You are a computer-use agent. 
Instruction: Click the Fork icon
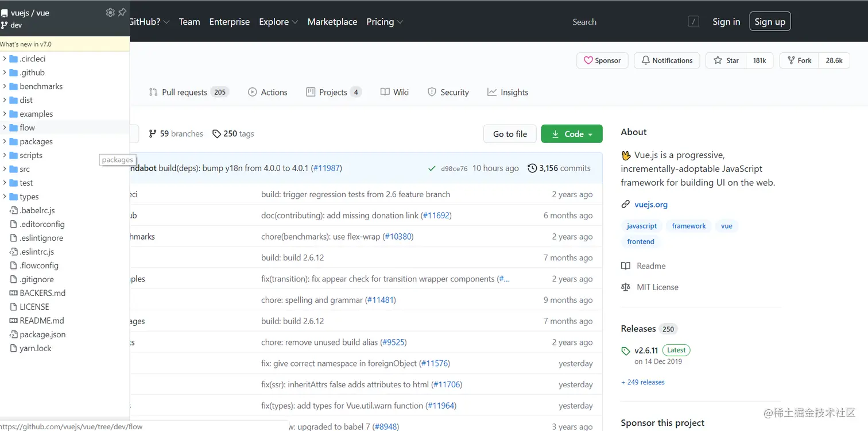(791, 60)
